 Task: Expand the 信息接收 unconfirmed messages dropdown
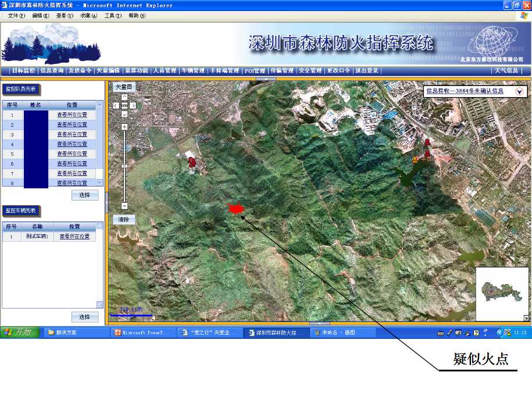519,91
